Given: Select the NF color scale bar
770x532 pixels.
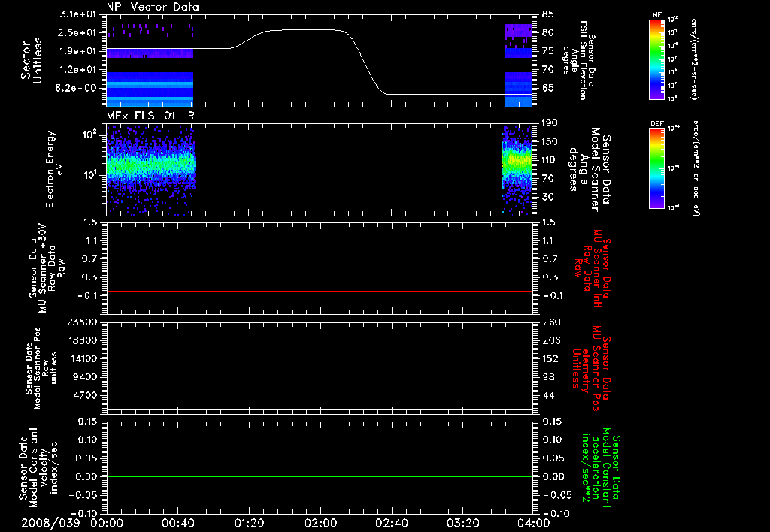Looking at the screenshot, I should click(657, 59).
